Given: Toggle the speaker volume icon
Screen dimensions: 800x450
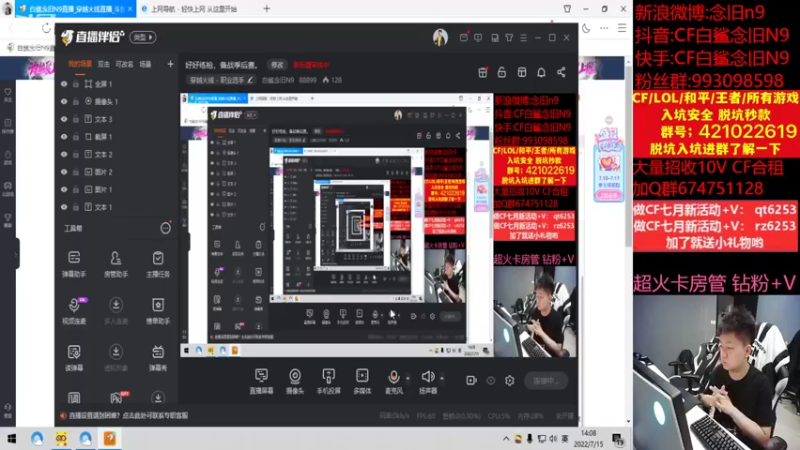Looking at the screenshot, I should click(428, 377).
